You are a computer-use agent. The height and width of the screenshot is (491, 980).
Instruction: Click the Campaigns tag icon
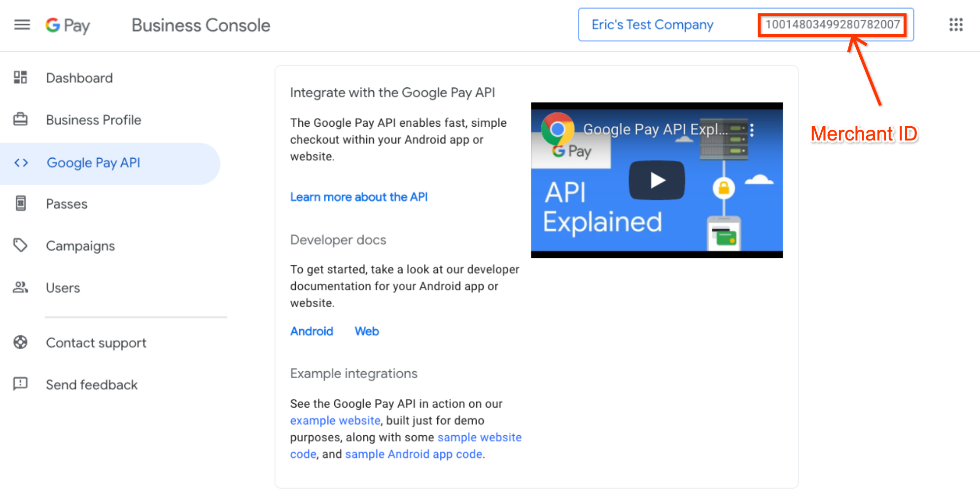pyautogui.click(x=20, y=245)
